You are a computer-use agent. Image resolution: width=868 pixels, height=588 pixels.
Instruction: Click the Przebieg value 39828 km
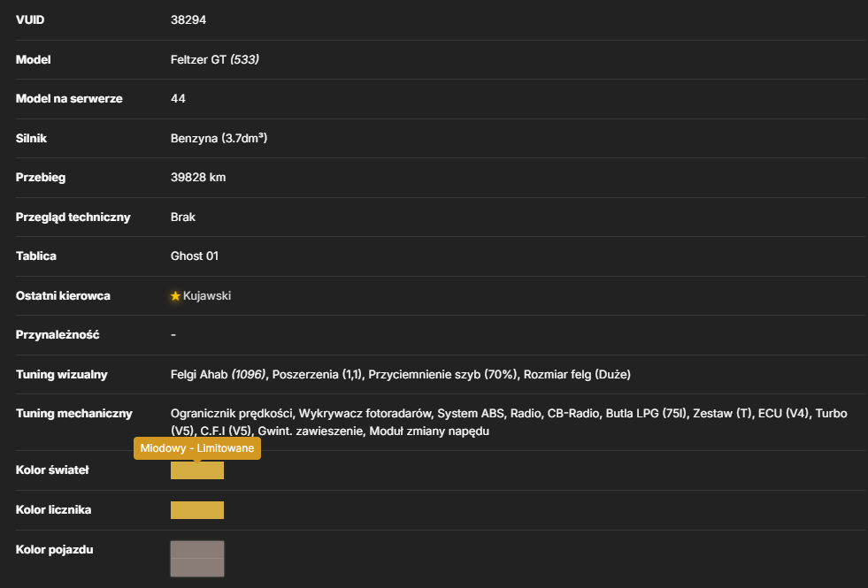pos(198,178)
